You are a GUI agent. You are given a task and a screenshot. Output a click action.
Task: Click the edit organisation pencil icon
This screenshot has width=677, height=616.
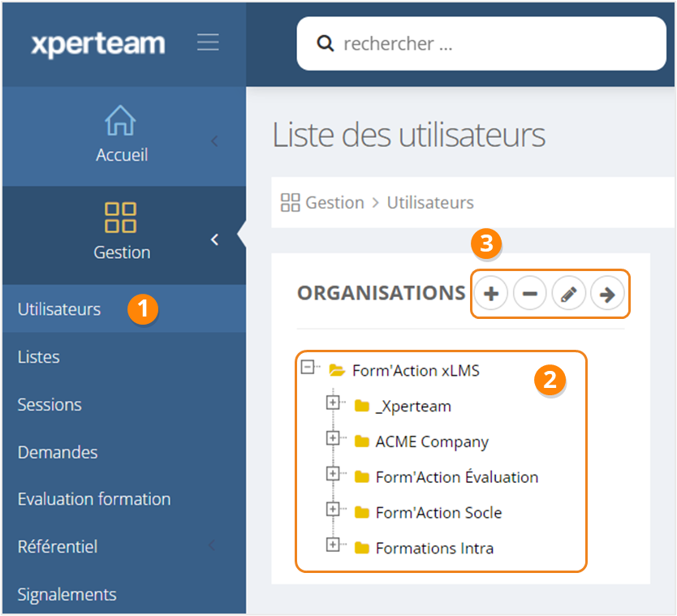coord(568,295)
